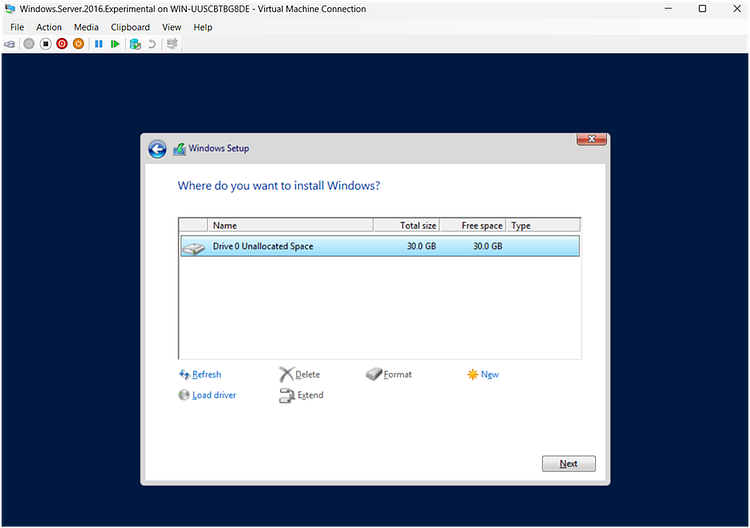Click the Extend partition icon
Image resolution: width=750 pixels, height=528 pixels.
click(287, 396)
